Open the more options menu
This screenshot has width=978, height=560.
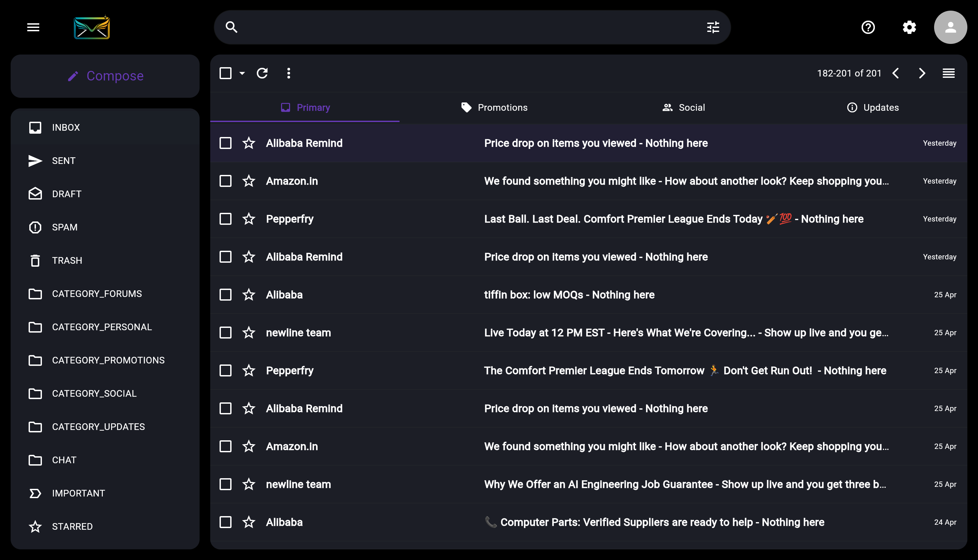click(x=288, y=73)
